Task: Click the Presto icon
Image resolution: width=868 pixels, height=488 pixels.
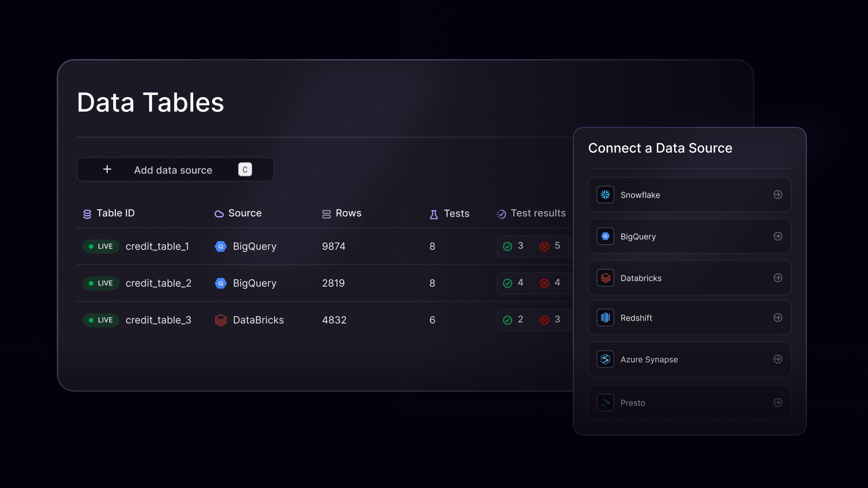Action: click(605, 402)
